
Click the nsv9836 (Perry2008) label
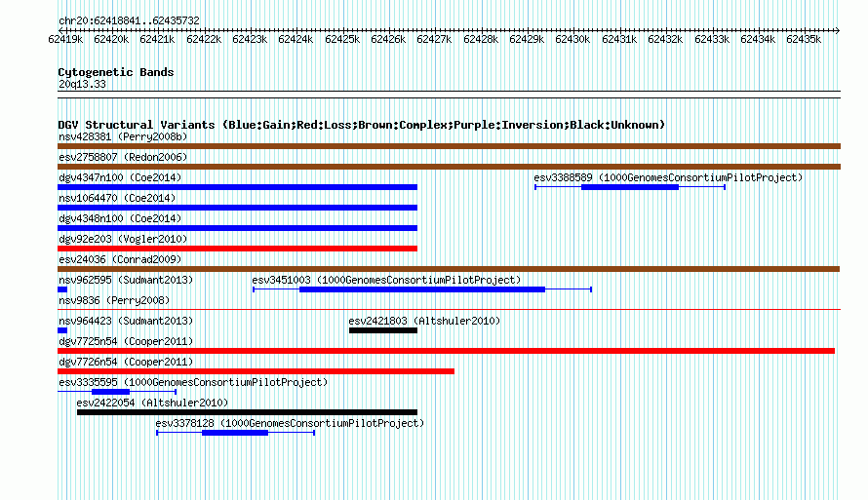pos(114,300)
